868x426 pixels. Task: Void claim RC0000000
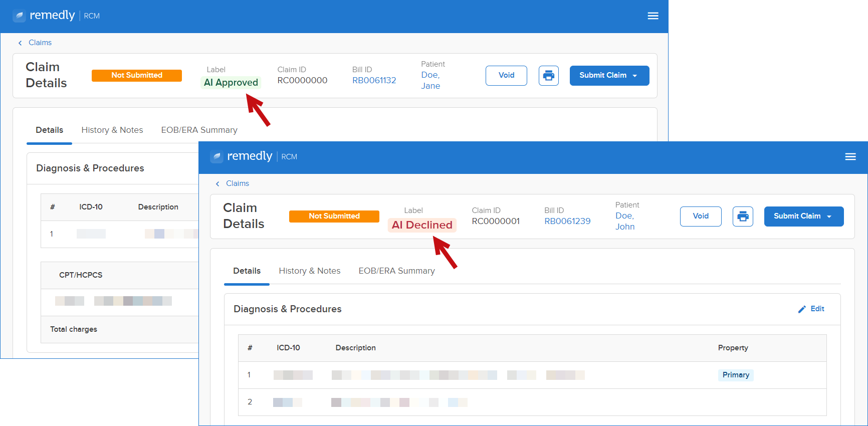506,76
